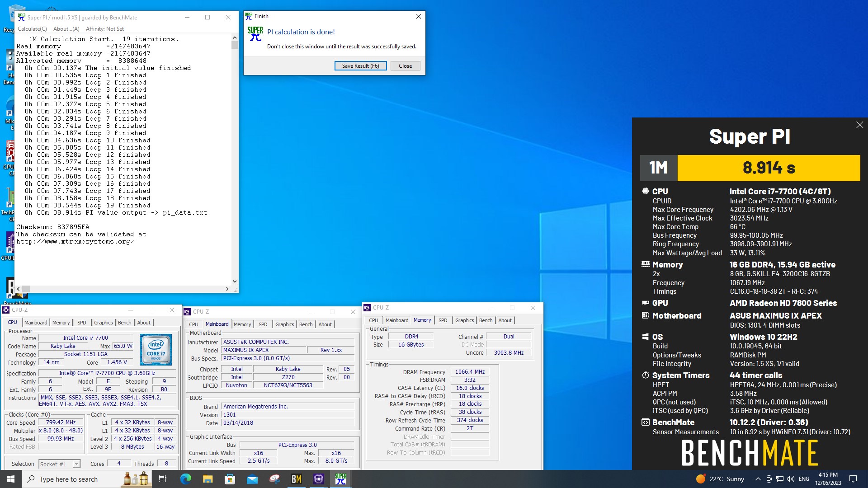
Task: Click Close button in Finish dialog
Action: (405, 66)
